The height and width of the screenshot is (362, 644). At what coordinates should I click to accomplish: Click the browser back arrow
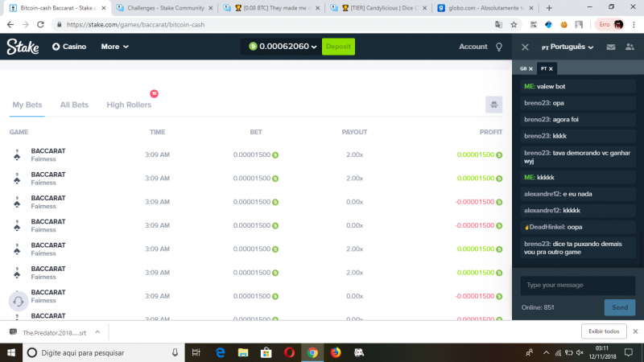click(10, 25)
